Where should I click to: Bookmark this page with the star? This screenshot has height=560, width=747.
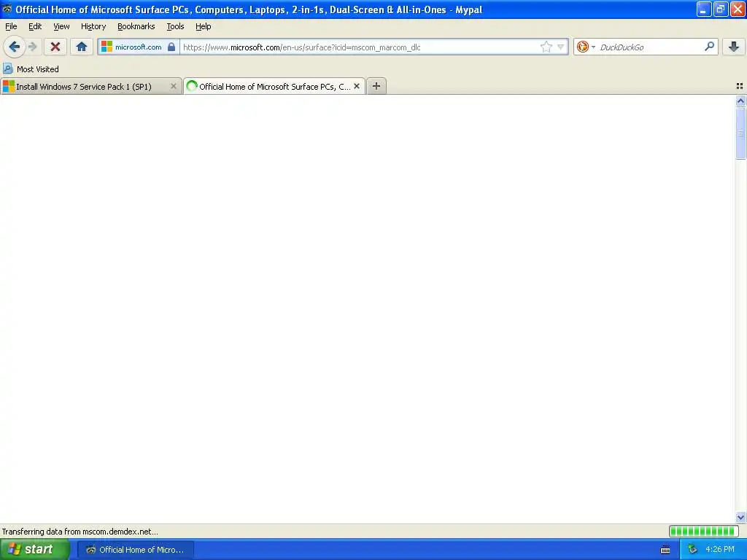[546, 47]
